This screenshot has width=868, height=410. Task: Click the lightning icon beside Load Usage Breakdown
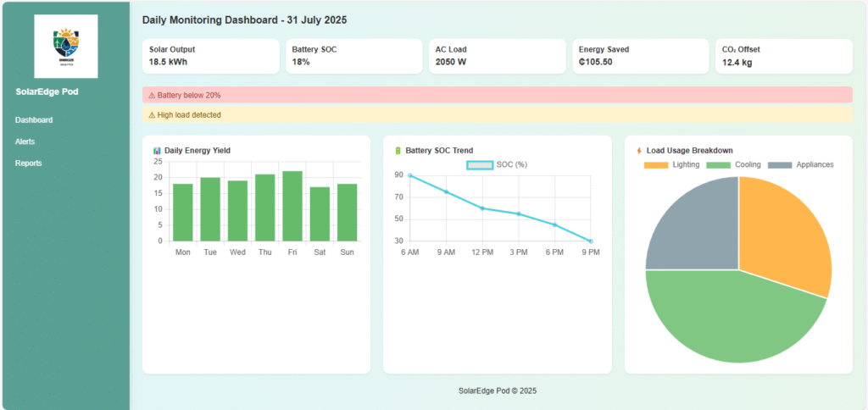[638, 151]
